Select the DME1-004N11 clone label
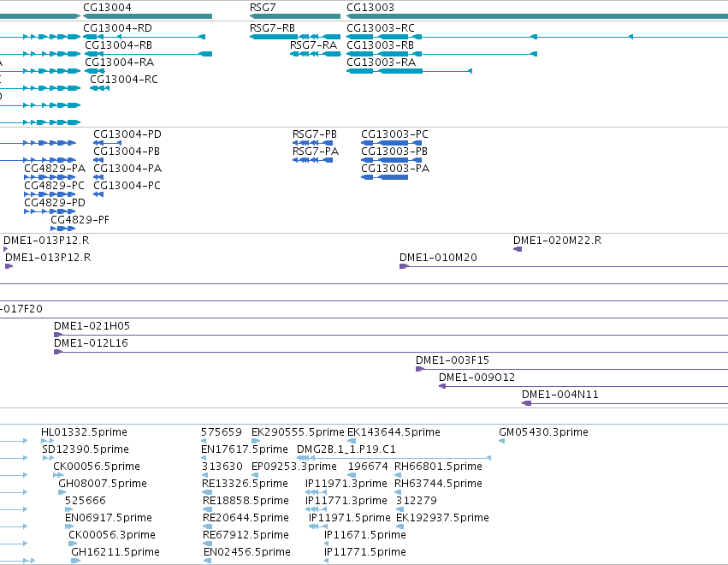Image resolution: width=728 pixels, height=565 pixels. 560,395
